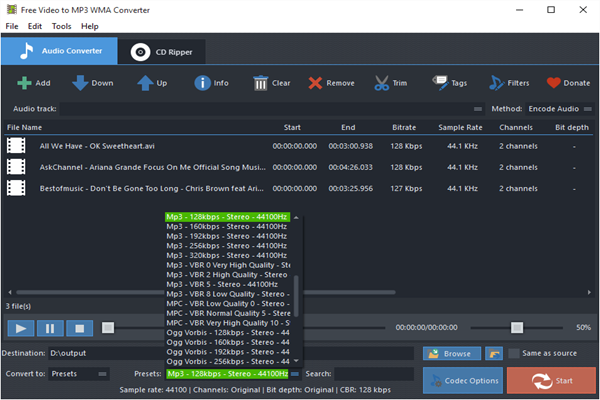Click the preset list scrollbar thumb
600x400 pixels.
tap(296, 296)
